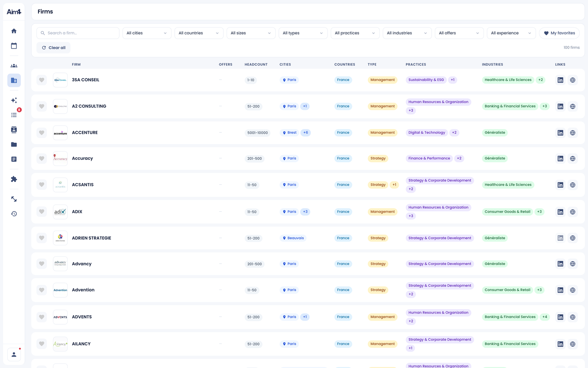Favorite Advention with heart toggle
This screenshot has width=588, height=368.
(x=42, y=290)
